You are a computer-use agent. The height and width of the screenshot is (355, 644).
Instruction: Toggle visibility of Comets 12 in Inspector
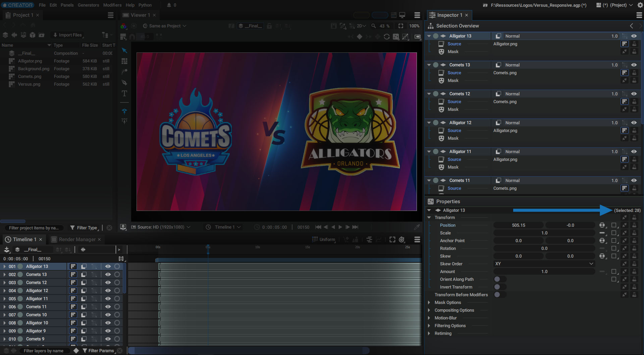(x=634, y=94)
